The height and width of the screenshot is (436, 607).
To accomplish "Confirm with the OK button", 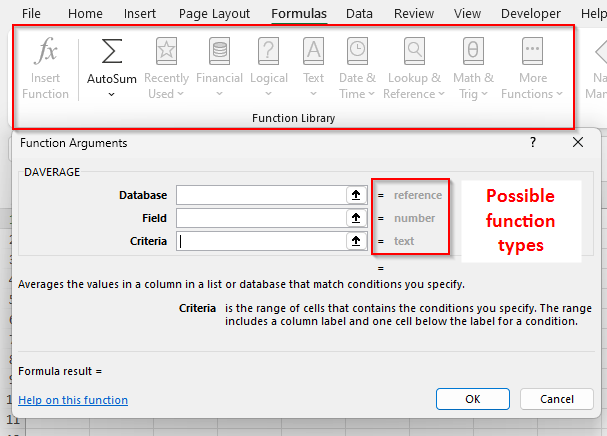I will pos(473,399).
